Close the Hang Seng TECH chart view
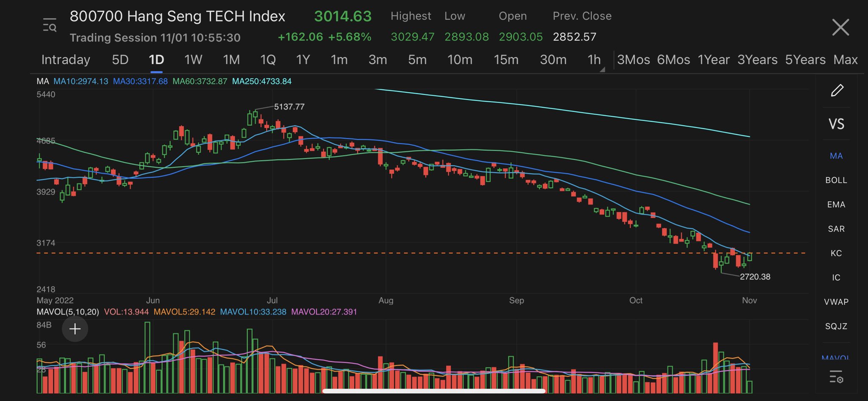The image size is (868, 401). pyautogui.click(x=841, y=27)
